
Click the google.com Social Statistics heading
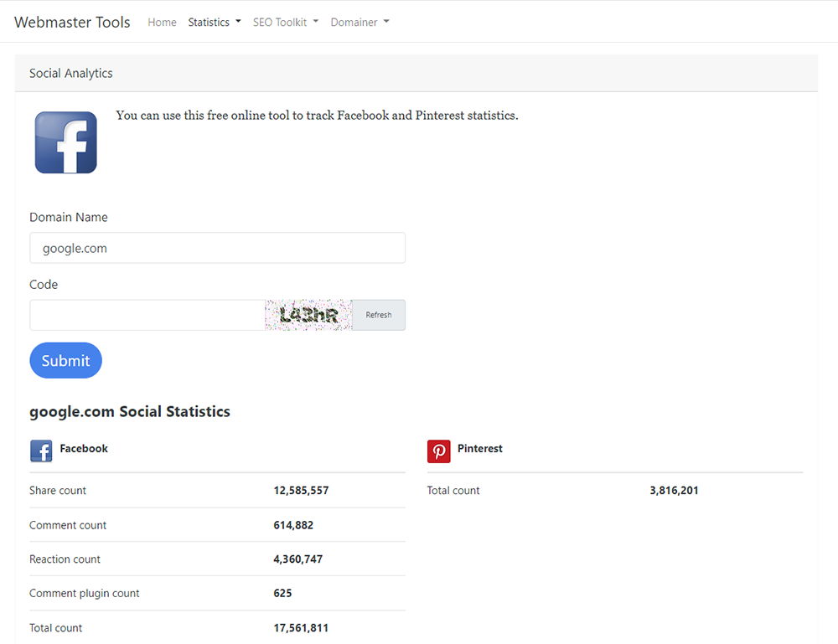(x=130, y=412)
